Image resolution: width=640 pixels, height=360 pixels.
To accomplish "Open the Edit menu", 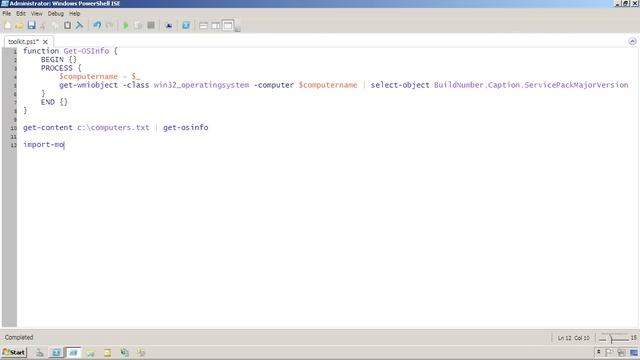I will [x=21, y=13].
